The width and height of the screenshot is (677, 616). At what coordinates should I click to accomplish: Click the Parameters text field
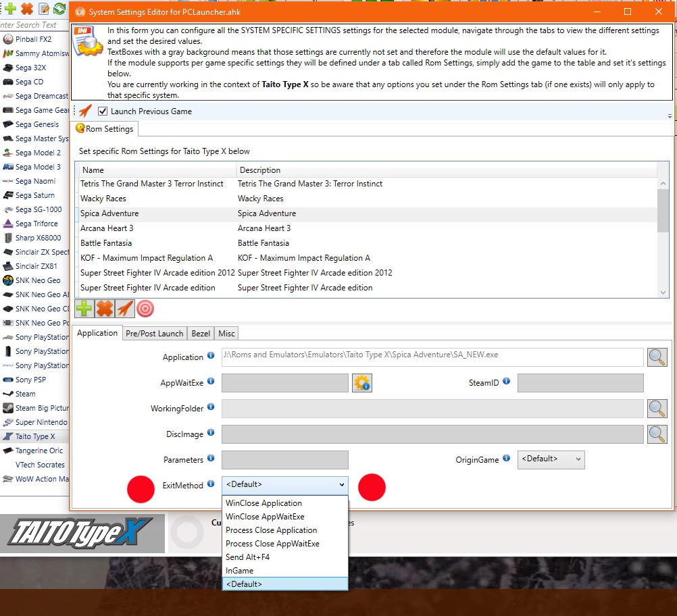pos(284,460)
